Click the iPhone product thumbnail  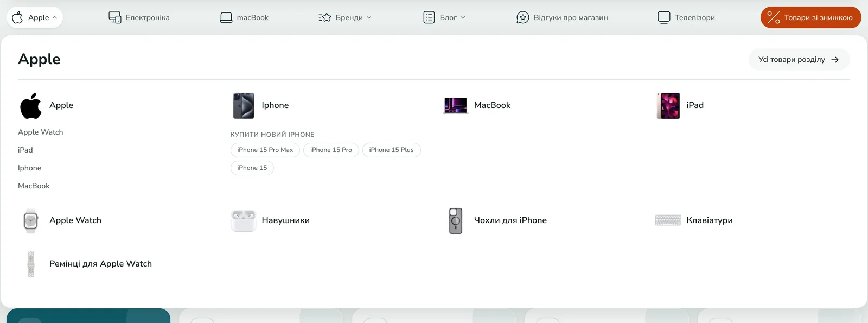click(x=244, y=105)
